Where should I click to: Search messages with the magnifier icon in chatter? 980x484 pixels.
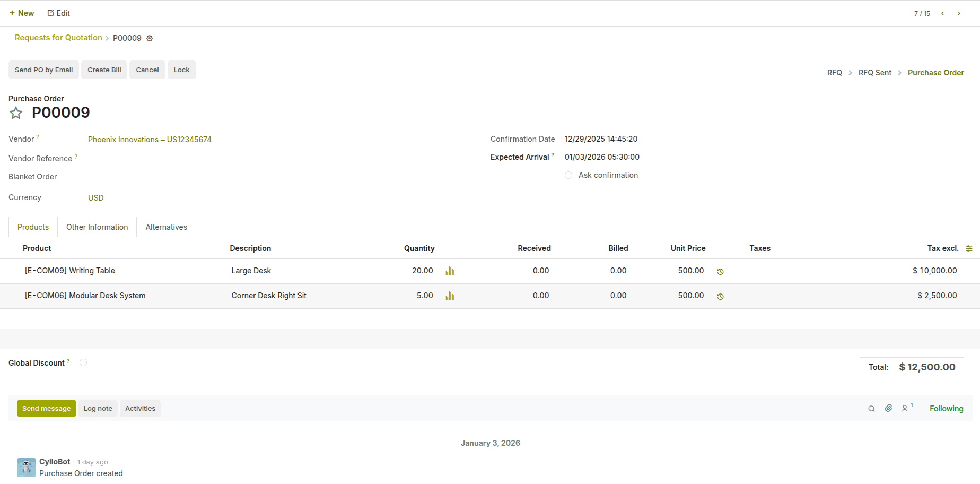pyautogui.click(x=871, y=409)
